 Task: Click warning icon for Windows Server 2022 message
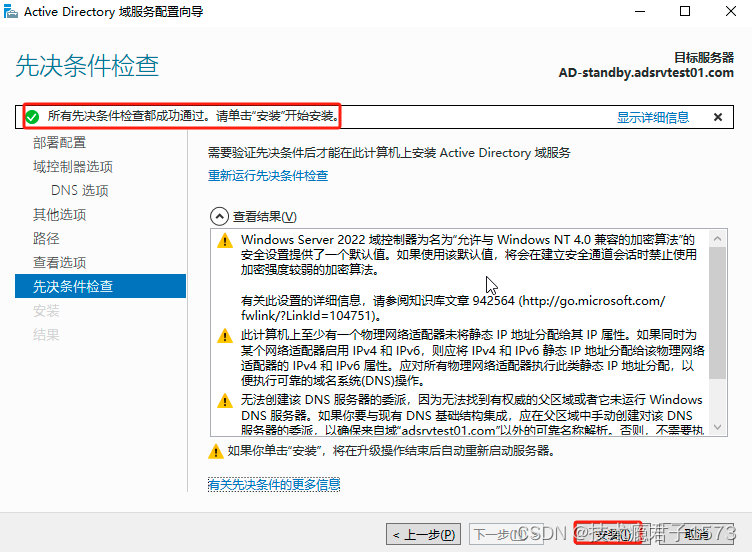[224, 240]
